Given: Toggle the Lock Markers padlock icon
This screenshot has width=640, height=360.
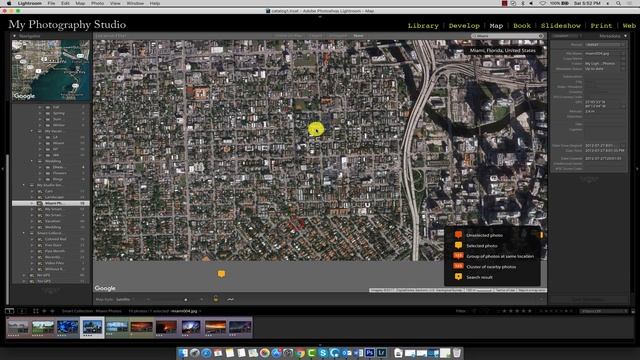Looking at the screenshot, I should [216, 299].
